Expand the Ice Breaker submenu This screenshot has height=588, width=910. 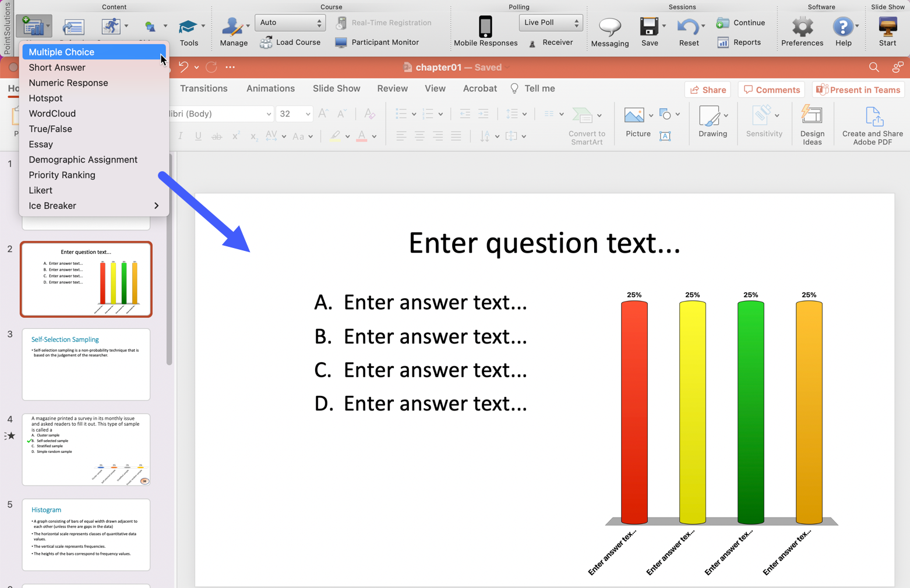(94, 206)
